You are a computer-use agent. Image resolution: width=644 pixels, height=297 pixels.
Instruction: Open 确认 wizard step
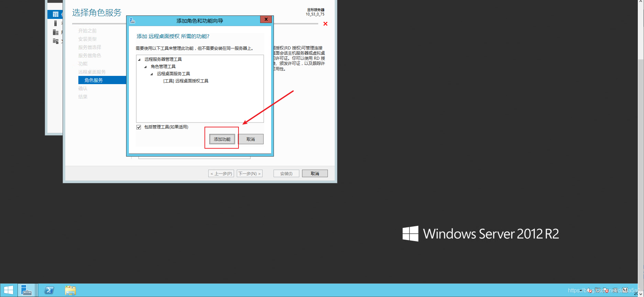click(83, 89)
